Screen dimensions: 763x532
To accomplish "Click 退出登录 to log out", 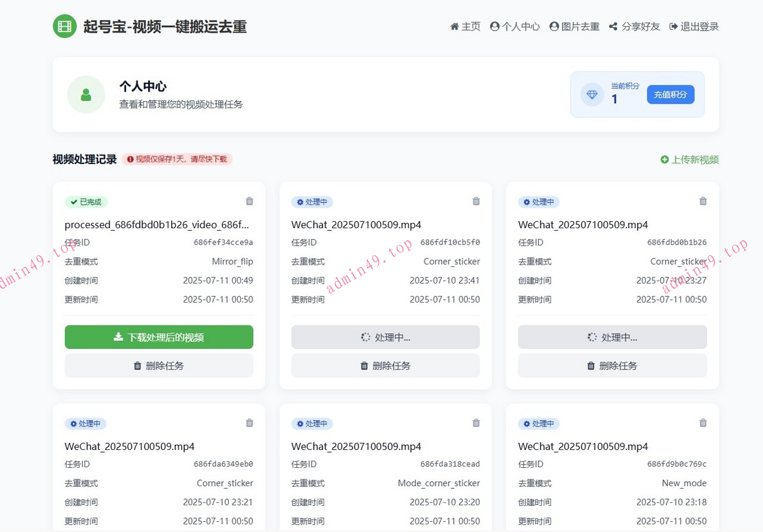I will [x=694, y=27].
